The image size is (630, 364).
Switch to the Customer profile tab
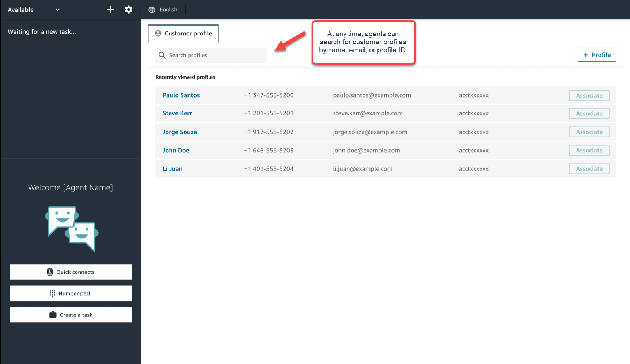click(x=183, y=34)
